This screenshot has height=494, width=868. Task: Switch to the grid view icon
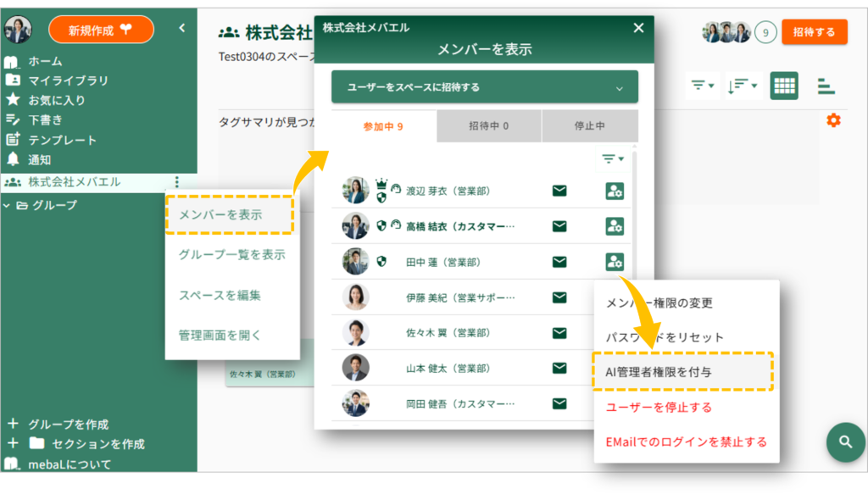point(784,86)
